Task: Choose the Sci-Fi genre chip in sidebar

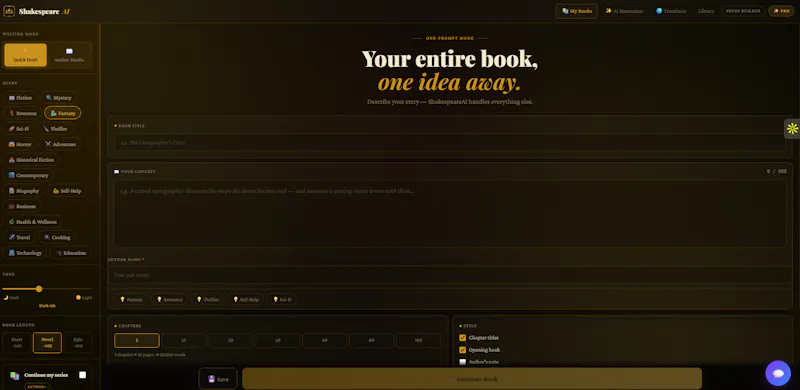Action: (19, 129)
